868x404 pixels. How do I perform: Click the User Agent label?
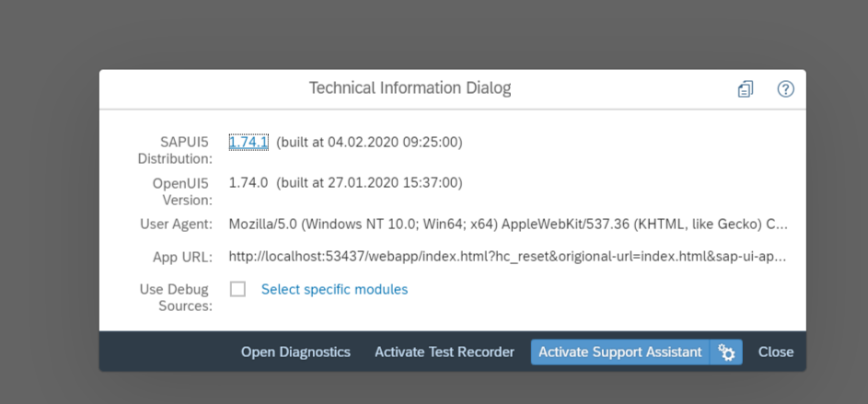[176, 225]
